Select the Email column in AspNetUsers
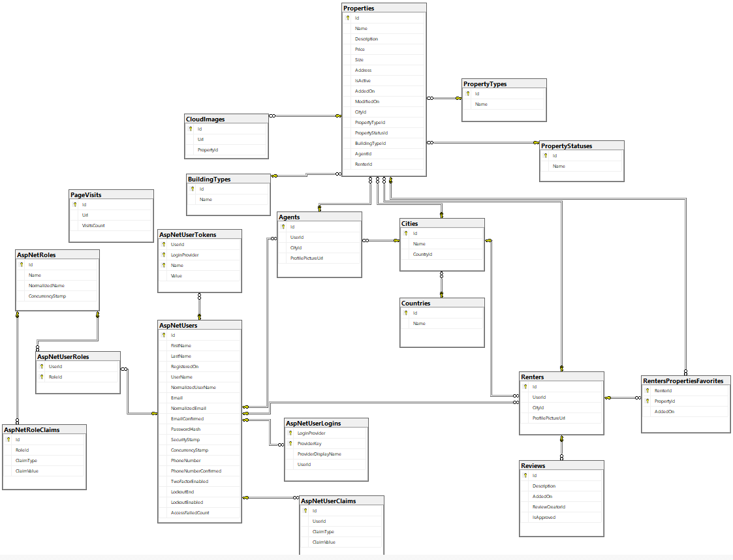The width and height of the screenshot is (733, 560). coord(176,397)
